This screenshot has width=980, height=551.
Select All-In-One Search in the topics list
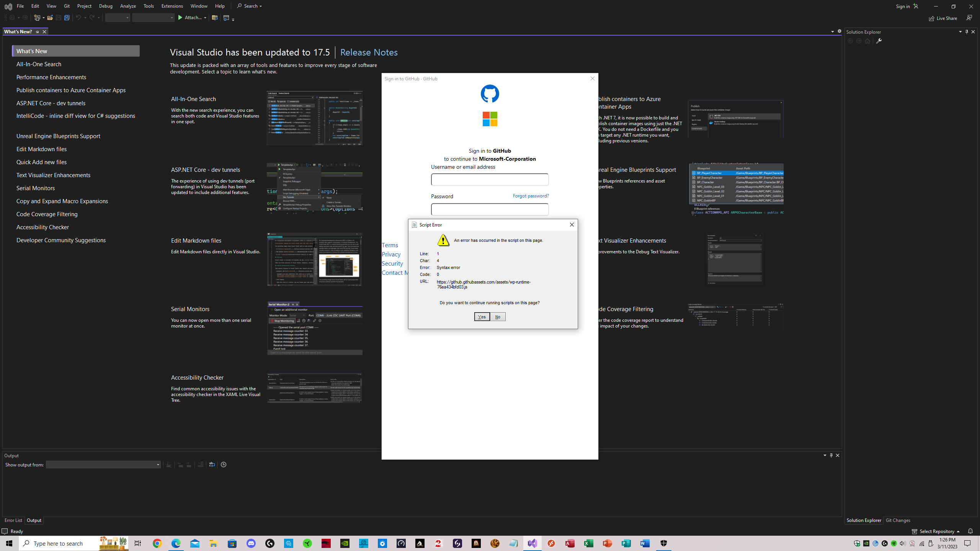tap(39, 64)
